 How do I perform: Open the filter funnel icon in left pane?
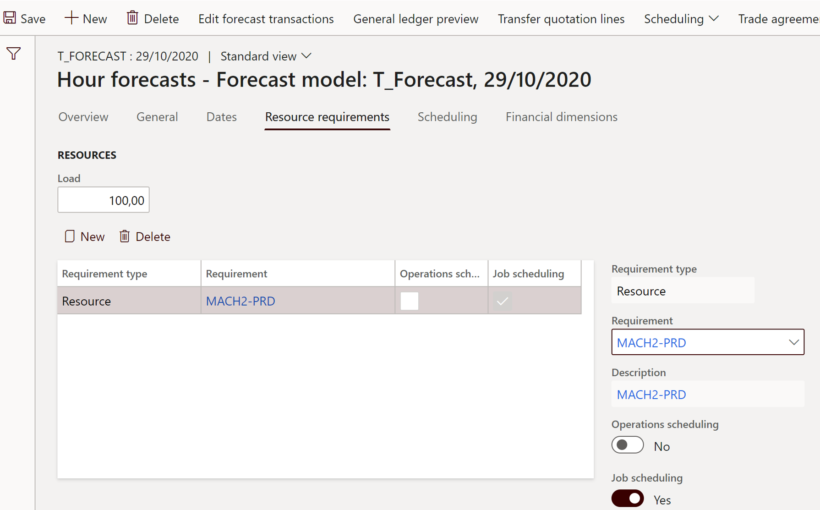pyautogui.click(x=14, y=54)
